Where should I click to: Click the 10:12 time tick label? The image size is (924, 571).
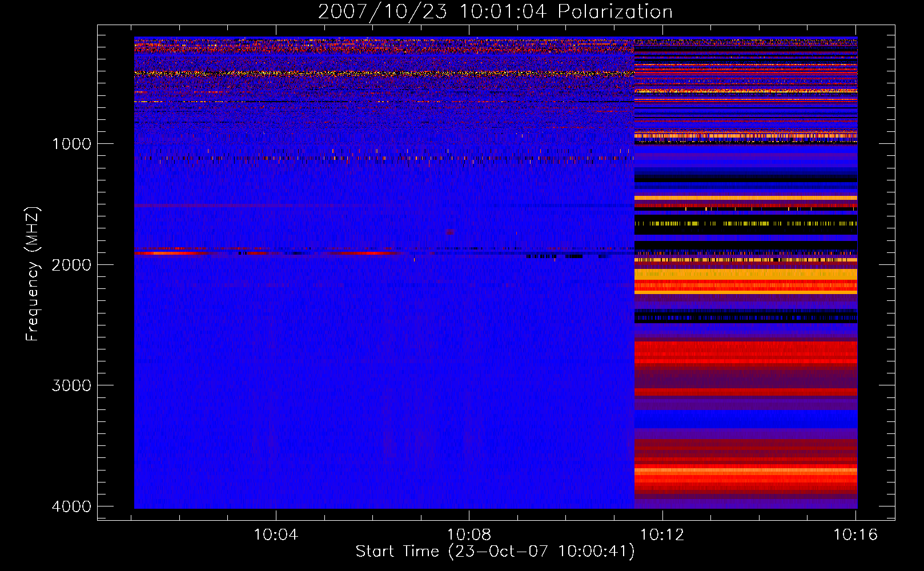click(662, 535)
